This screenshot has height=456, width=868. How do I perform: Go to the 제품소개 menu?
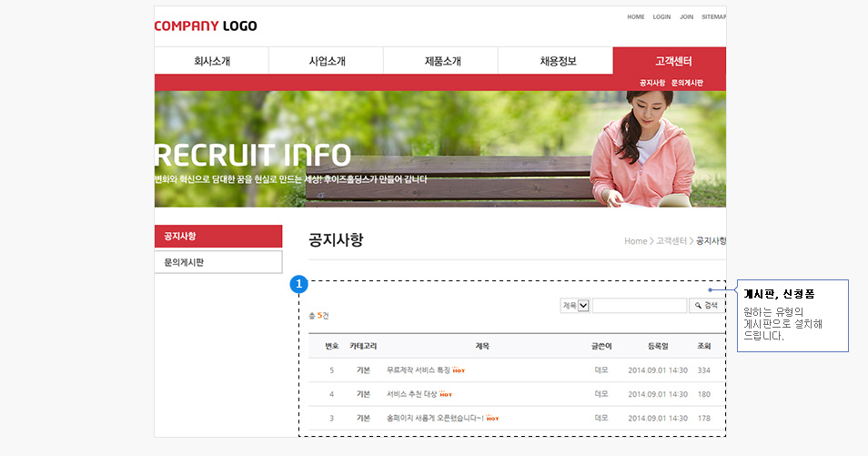click(x=441, y=62)
